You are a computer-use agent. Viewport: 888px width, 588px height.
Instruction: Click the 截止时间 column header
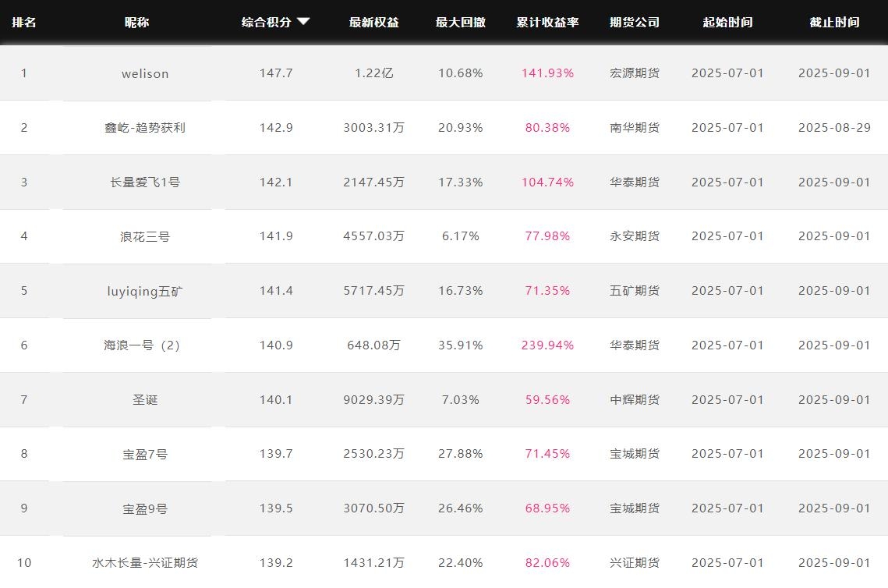pos(834,23)
